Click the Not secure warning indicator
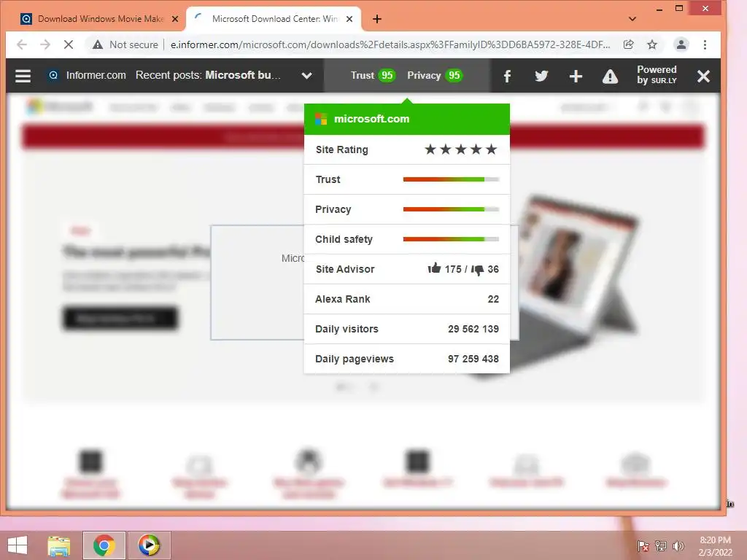 (125, 44)
